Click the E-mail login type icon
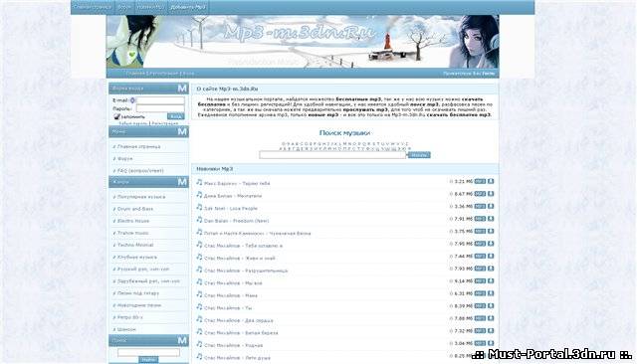The width and height of the screenshot is (637, 364). click(132, 100)
